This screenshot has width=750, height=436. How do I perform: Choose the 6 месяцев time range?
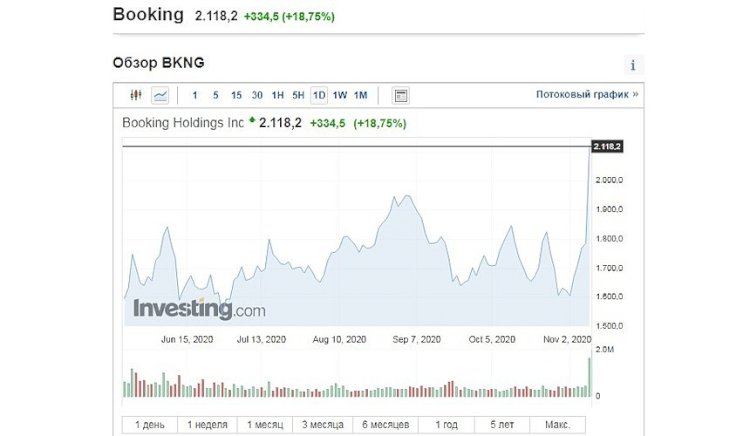(x=383, y=424)
